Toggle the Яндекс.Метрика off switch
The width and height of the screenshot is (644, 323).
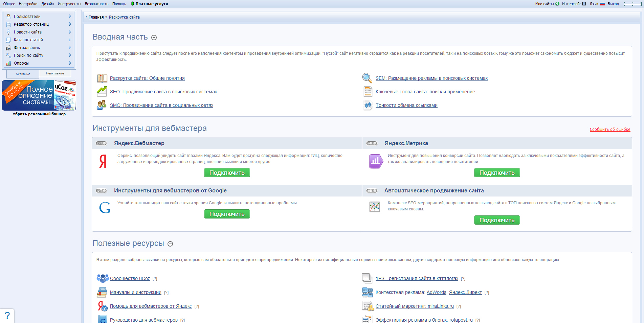[372, 143]
